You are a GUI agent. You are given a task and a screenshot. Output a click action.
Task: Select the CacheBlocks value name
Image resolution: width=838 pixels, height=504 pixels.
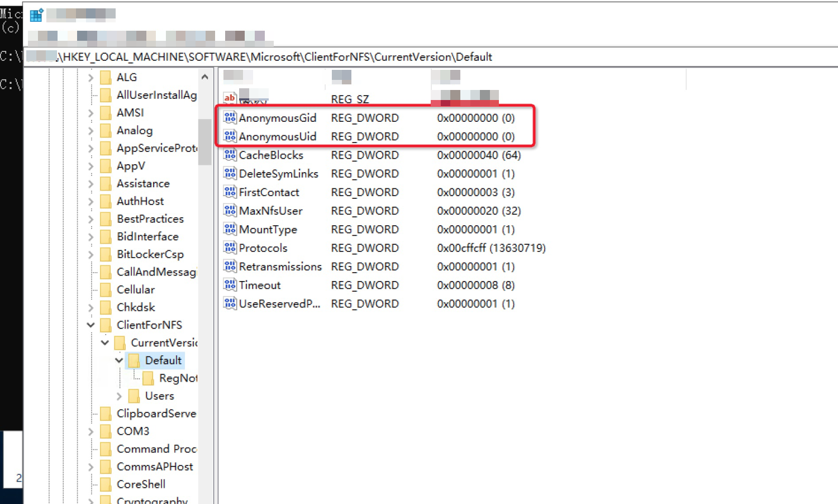(271, 155)
